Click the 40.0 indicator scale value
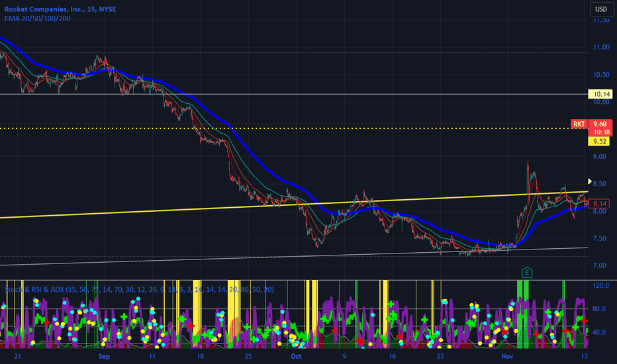Image resolution: width=617 pixels, height=364 pixels. [600, 332]
